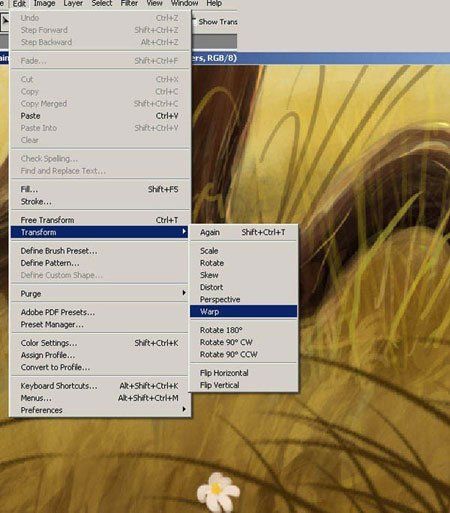Open Color Settings...
Viewport: 450px width, 513px height.
point(99,343)
